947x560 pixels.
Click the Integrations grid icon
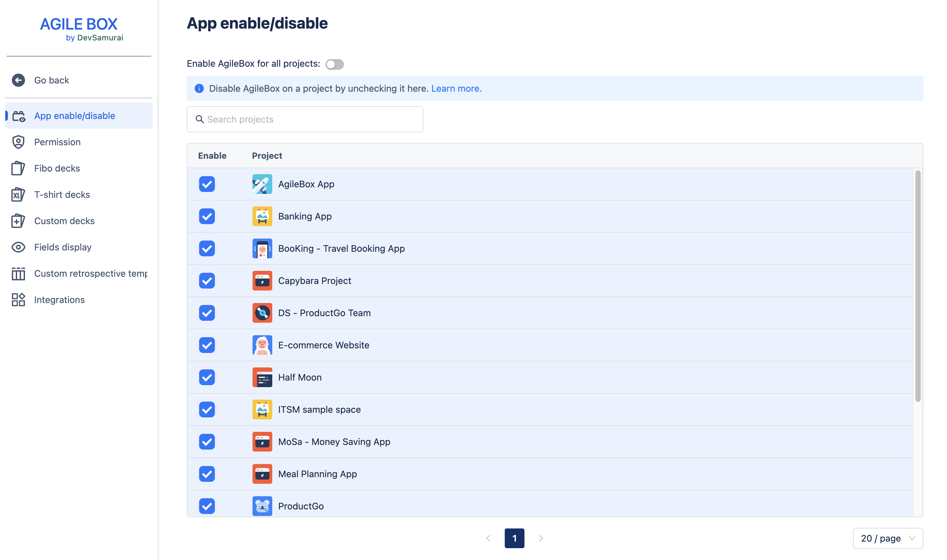pyautogui.click(x=18, y=300)
